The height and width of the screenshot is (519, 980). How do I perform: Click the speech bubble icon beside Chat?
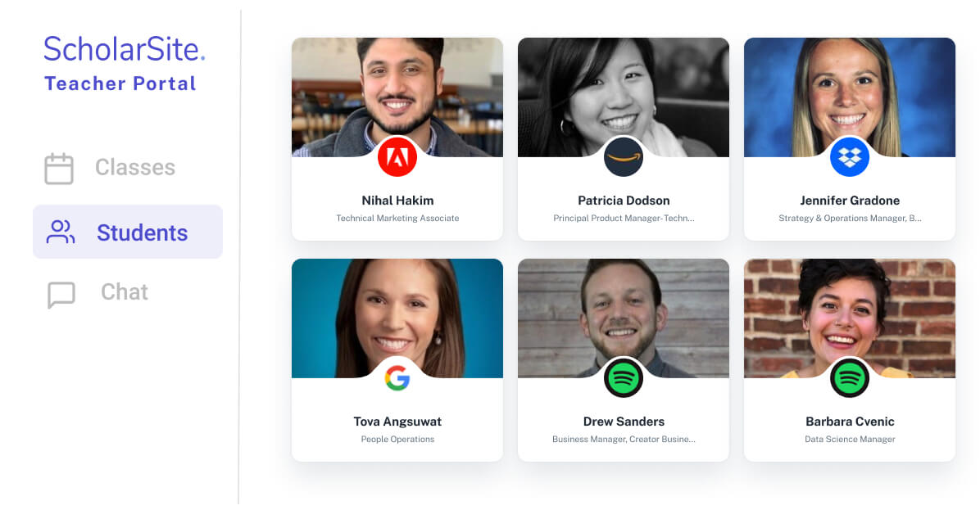pos(61,295)
